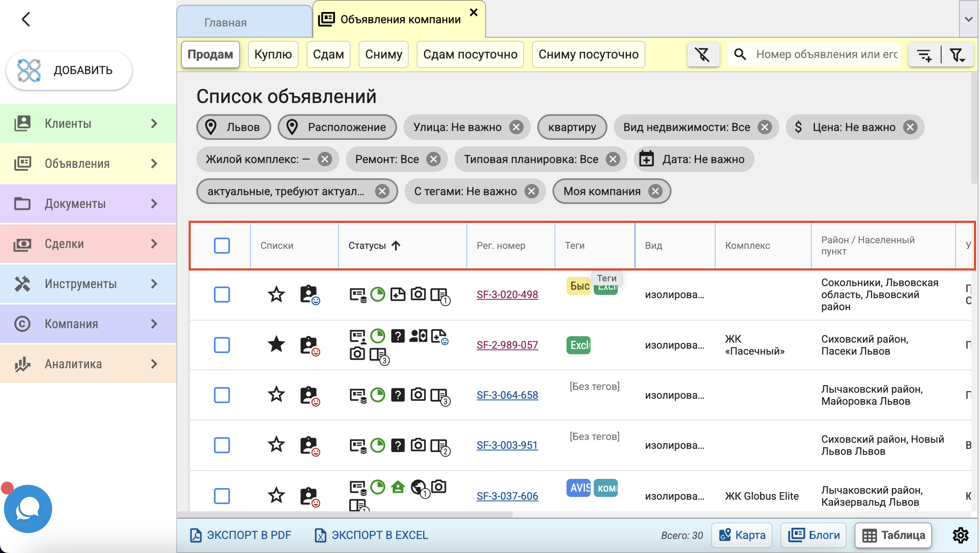
Task: Switch to Блоги view
Action: tap(813, 535)
